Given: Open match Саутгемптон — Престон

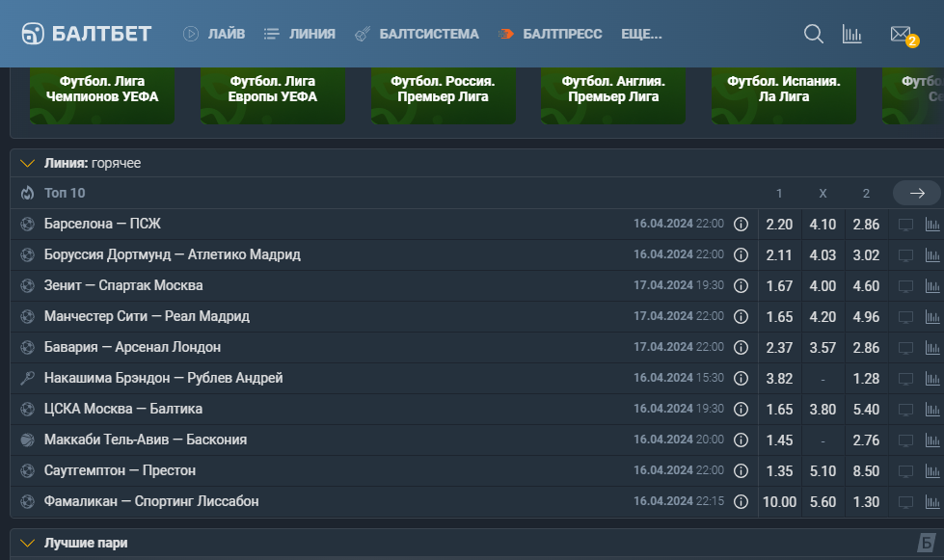Looking at the screenshot, I should coord(120,470).
